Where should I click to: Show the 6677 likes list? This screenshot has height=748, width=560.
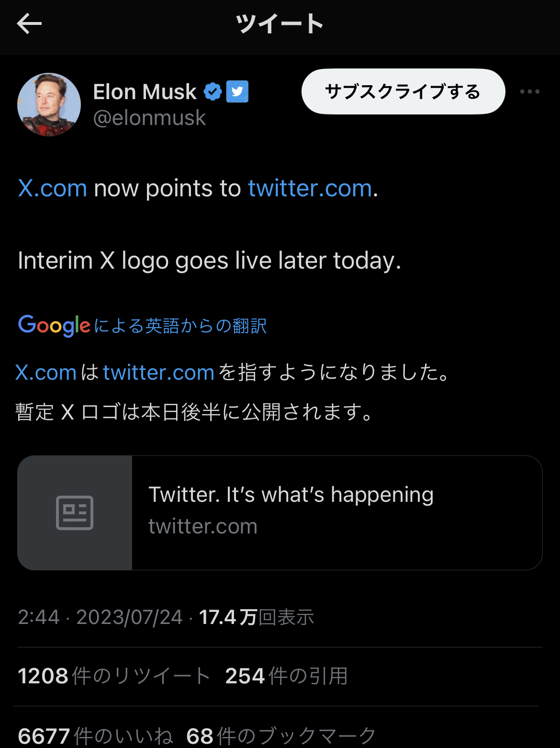pyautogui.click(x=95, y=736)
